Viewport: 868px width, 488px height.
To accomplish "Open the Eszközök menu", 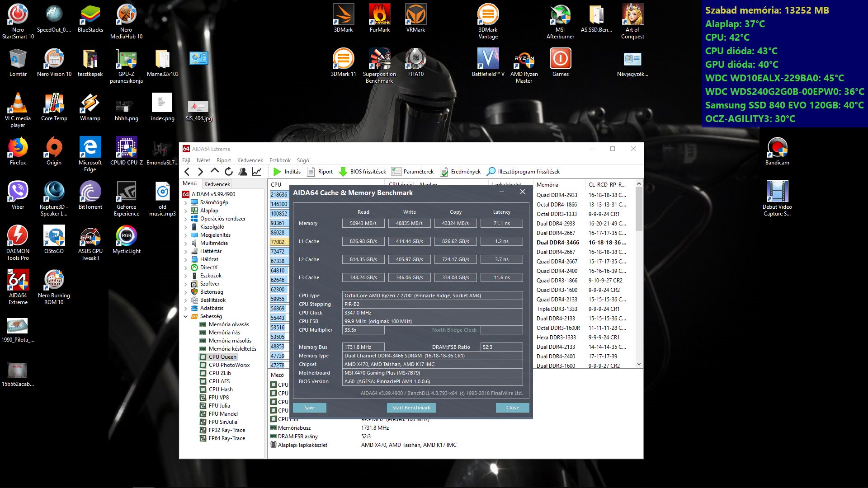I will tap(280, 160).
